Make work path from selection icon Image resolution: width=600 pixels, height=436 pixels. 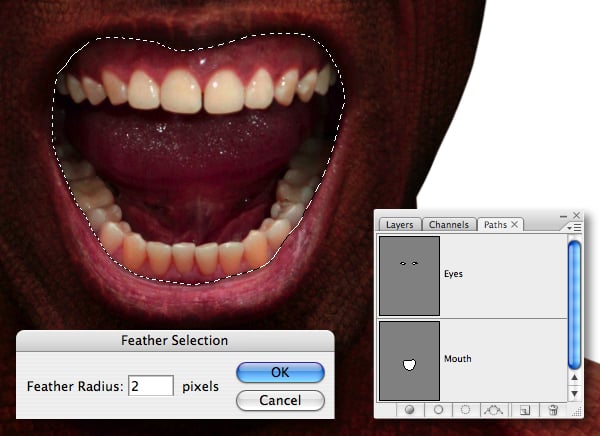493,410
